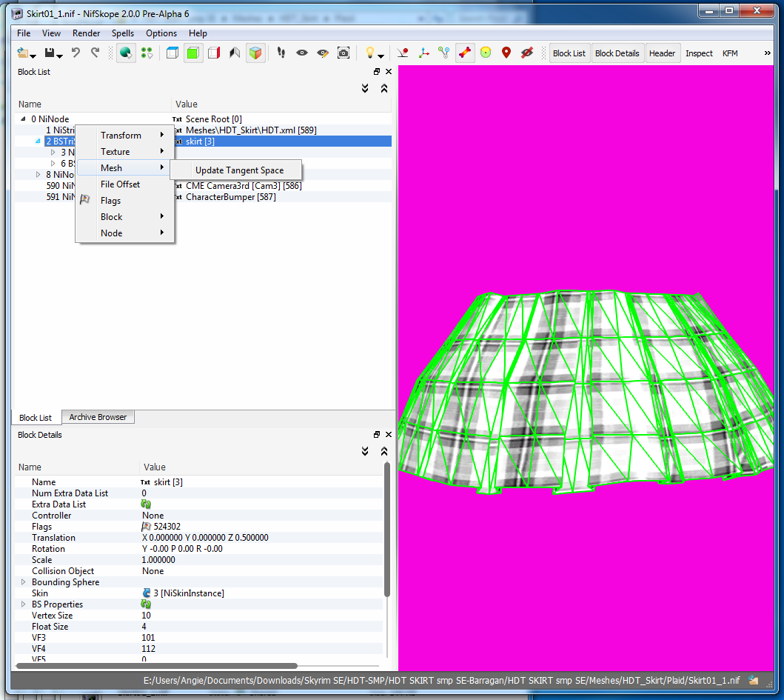This screenshot has width=784, height=700.
Task: Choose Update Tangent Space
Action: click(236, 170)
